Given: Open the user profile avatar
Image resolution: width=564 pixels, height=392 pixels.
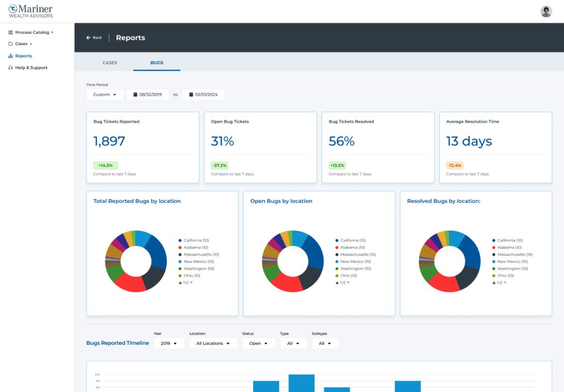Looking at the screenshot, I should click(x=546, y=11).
